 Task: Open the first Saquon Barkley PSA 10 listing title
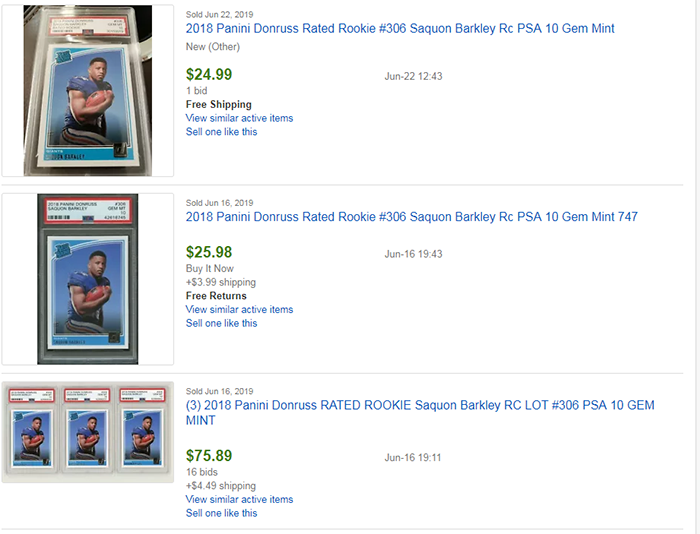point(400,29)
